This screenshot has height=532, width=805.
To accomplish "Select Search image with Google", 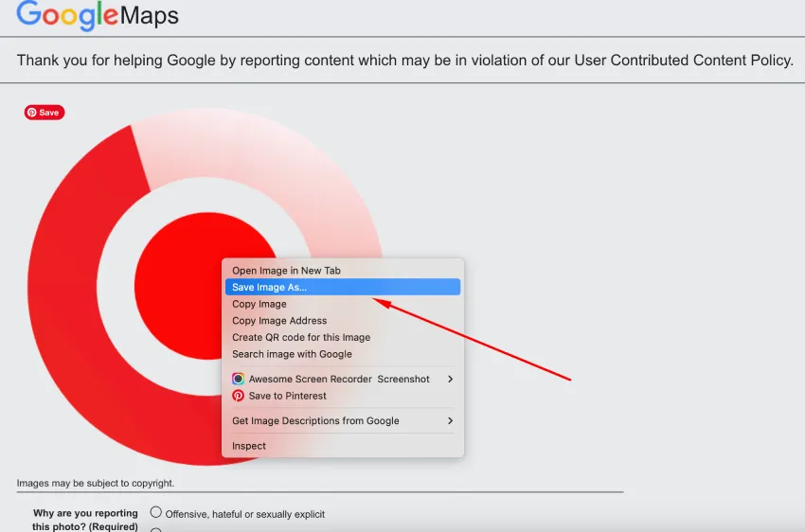I will click(x=343, y=354).
